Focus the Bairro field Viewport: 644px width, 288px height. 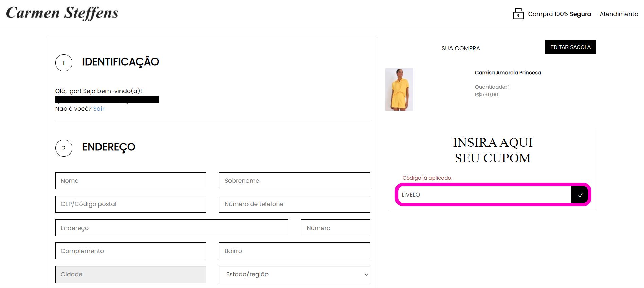(295, 251)
